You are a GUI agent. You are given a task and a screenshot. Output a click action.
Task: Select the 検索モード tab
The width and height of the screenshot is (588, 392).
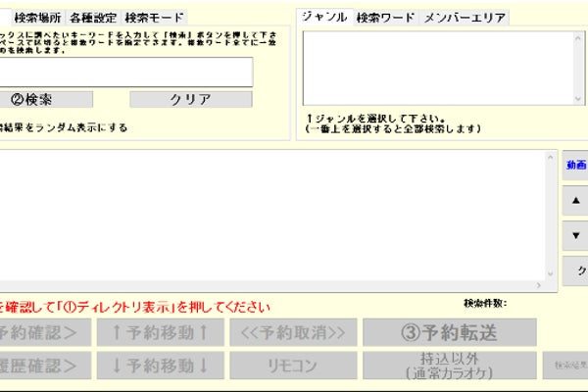(155, 18)
